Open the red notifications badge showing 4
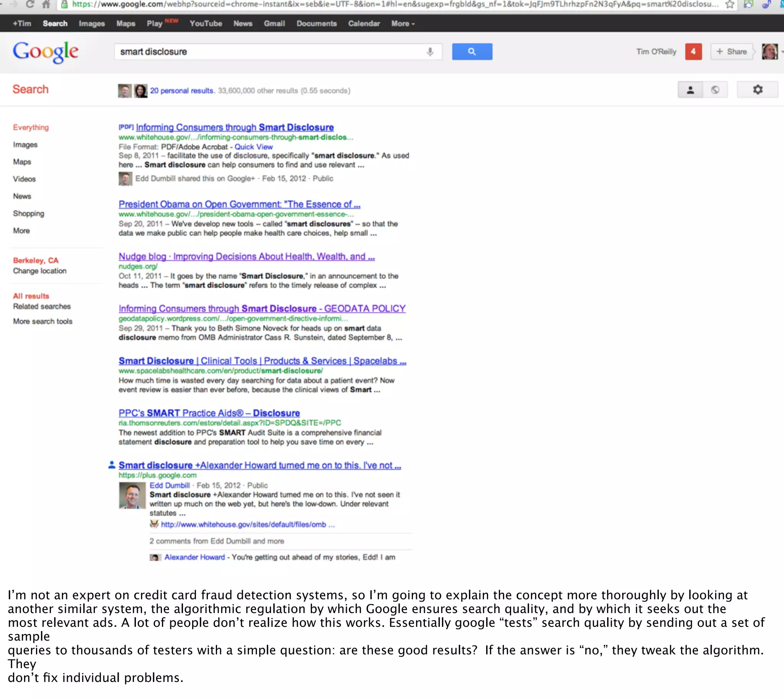 pyautogui.click(x=693, y=51)
